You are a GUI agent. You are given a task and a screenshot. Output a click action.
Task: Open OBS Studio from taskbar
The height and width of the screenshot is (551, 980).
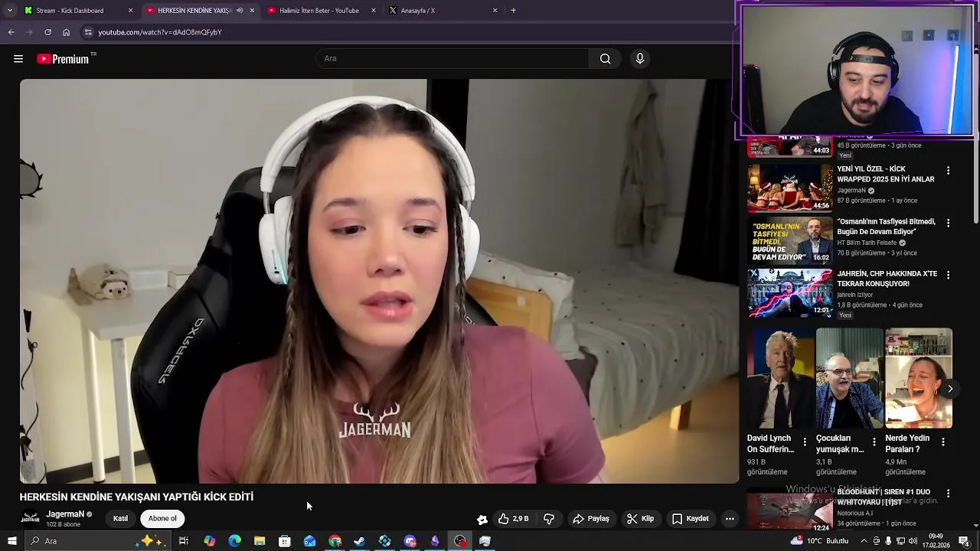click(459, 541)
